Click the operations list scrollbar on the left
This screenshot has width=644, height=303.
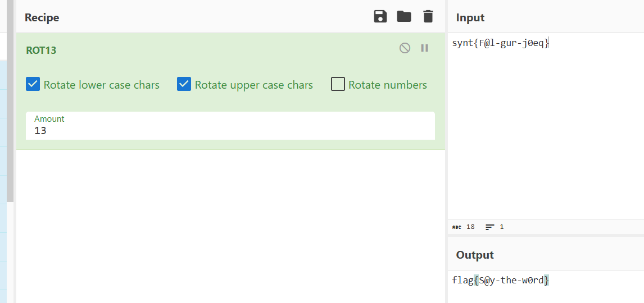10,112
